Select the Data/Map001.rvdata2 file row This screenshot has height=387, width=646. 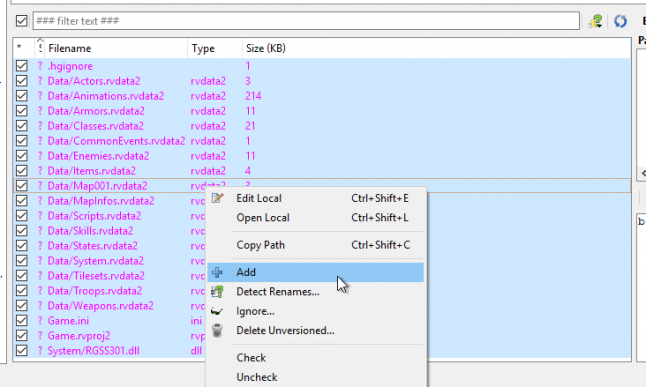pos(322,186)
